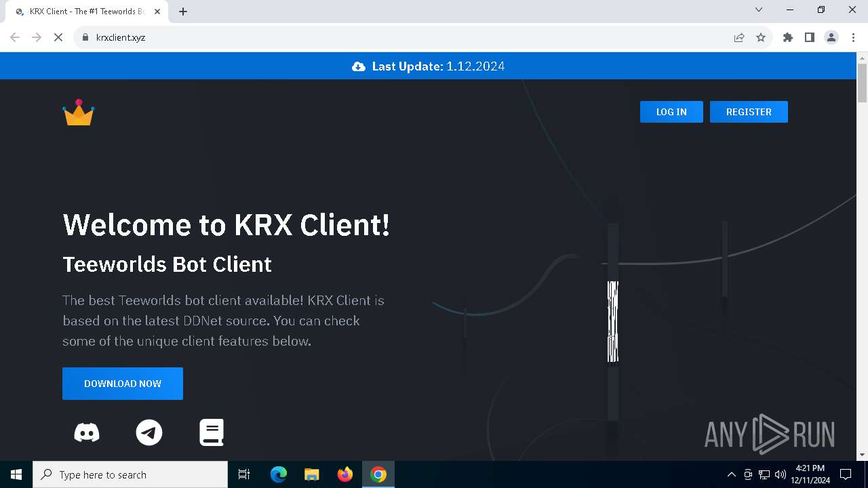The height and width of the screenshot is (488, 868).
Task: Click the DOWNLOAD NOW button
Action: pos(123,384)
